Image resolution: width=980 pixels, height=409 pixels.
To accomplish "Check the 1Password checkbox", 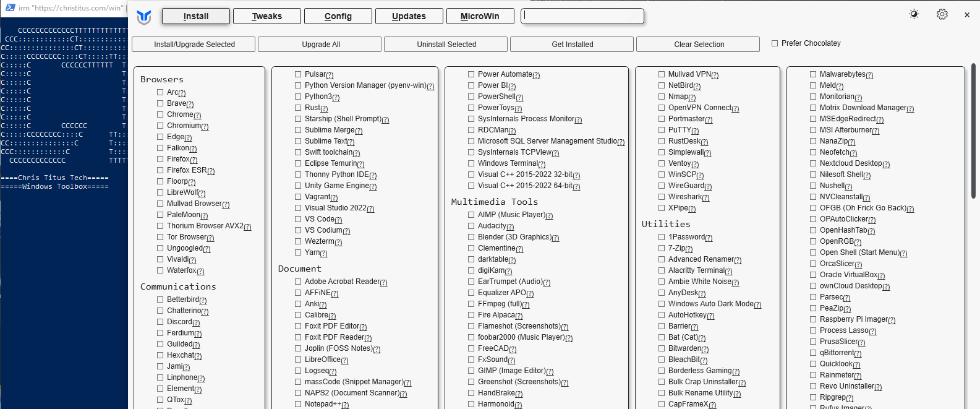I will coord(662,237).
